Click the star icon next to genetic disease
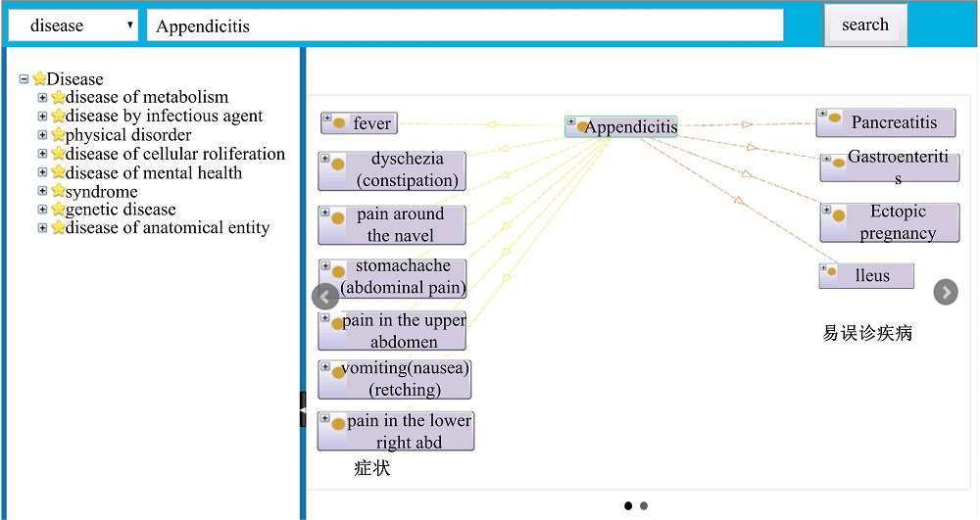 58,210
